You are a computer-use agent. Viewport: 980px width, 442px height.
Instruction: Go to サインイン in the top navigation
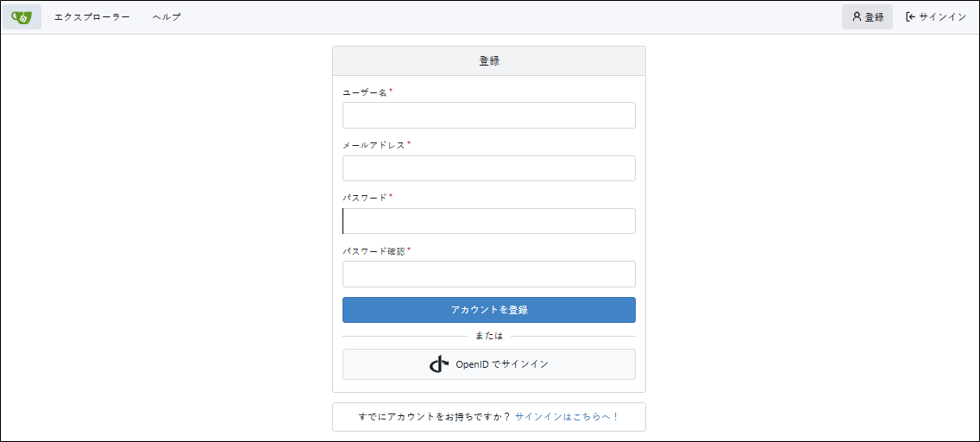pyautogui.click(x=936, y=16)
